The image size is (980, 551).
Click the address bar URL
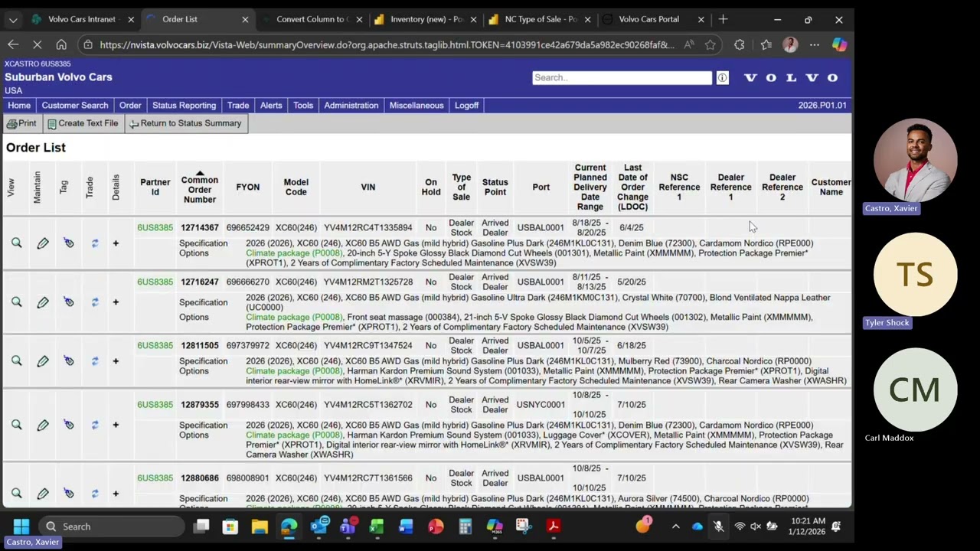(387, 45)
